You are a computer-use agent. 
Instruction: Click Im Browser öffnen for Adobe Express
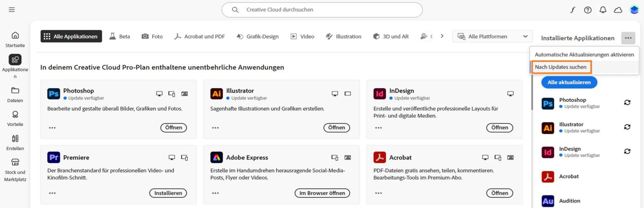[322, 193]
